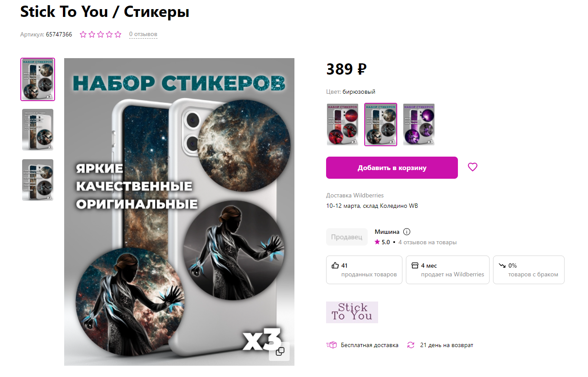Open seller Мишина profile link
The image size is (588, 377).
pyautogui.click(x=387, y=232)
